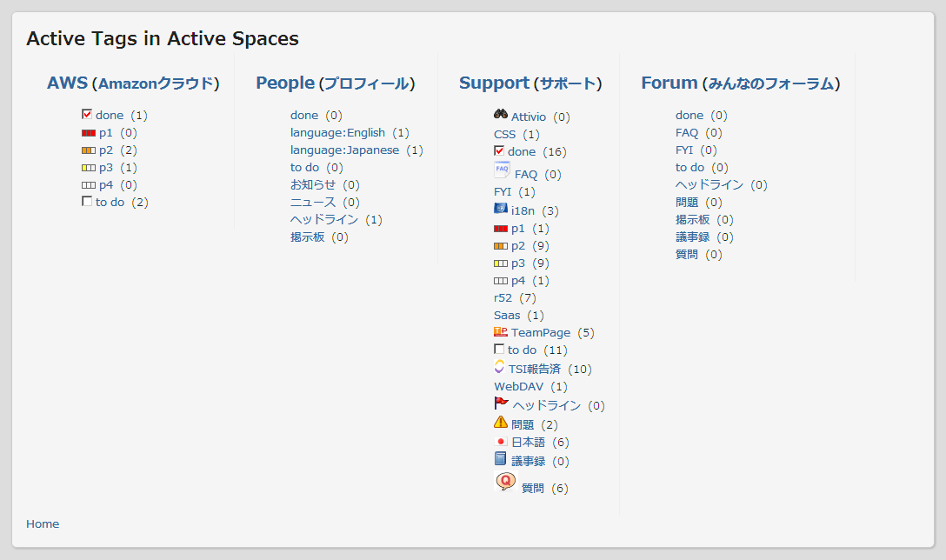Open the Support space heading link
The width and height of the screenshot is (946, 560).
coord(494,83)
